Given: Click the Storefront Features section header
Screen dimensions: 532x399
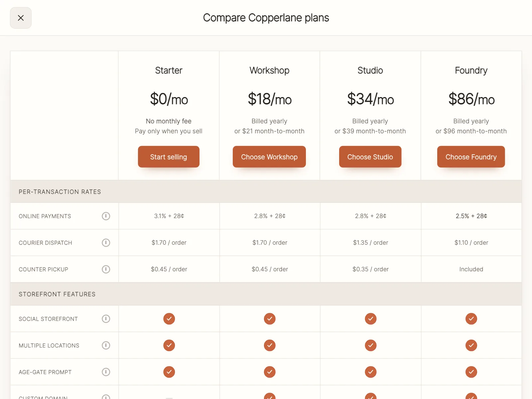Looking at the screenshot, I should click(x=266, y=294).
